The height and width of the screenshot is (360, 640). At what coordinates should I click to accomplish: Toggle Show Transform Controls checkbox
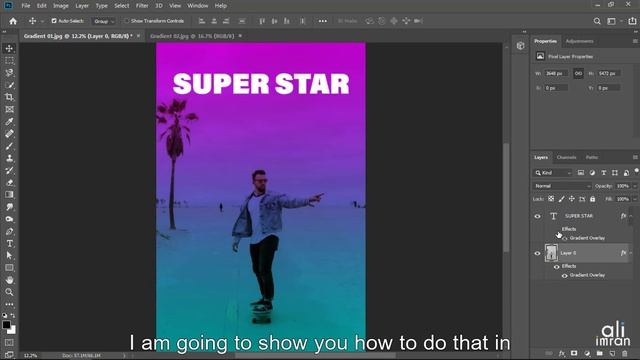[x=127, y=21]
